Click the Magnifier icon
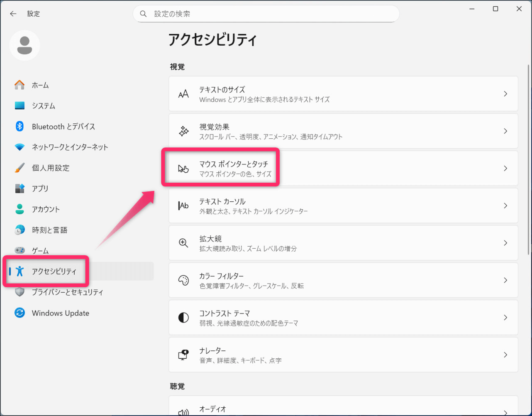 (183, 243)
